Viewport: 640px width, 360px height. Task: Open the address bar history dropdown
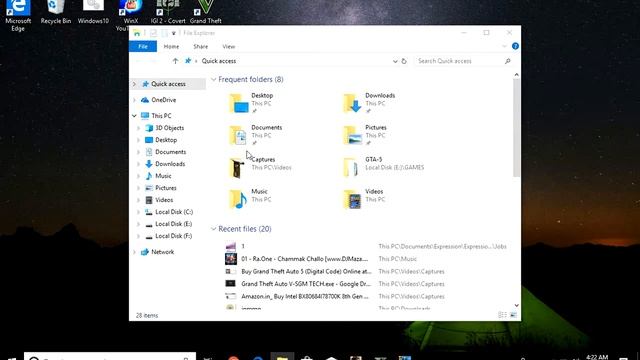[395, 61]
